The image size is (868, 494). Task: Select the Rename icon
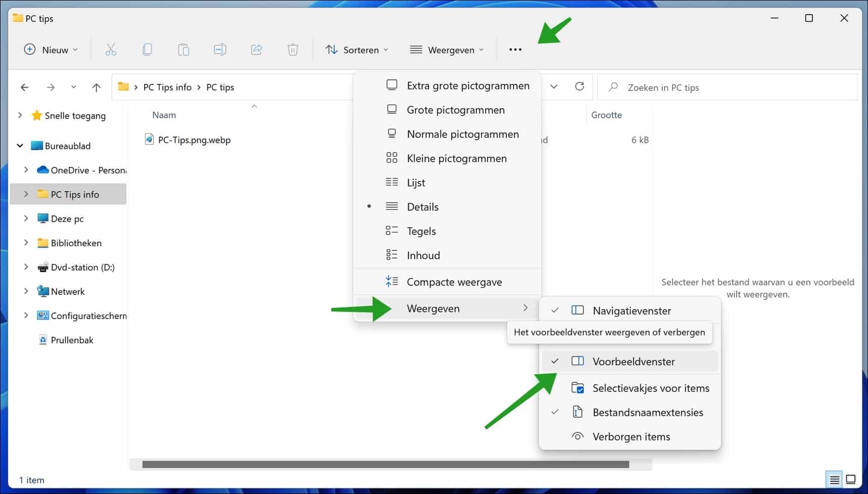point(220,49)
